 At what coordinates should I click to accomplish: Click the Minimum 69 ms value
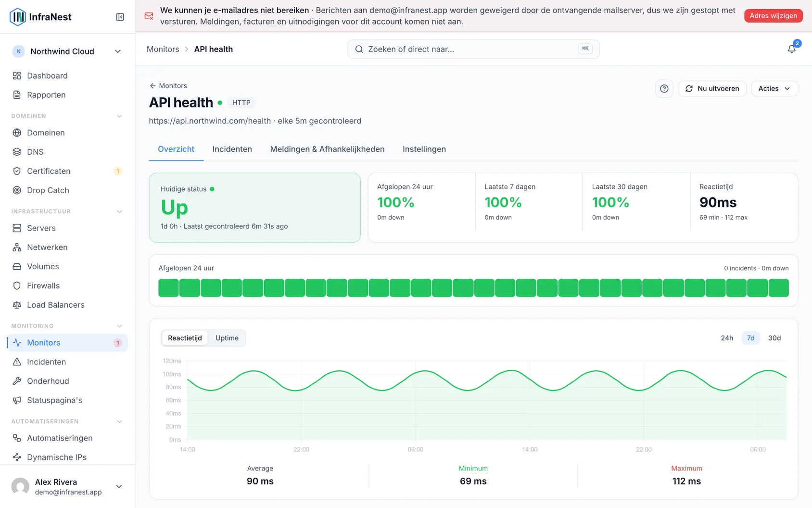click(473, 481)
